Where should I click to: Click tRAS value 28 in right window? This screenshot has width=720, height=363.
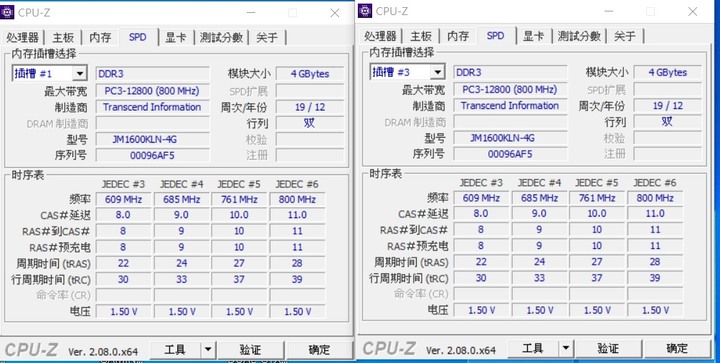coord(655,262)
